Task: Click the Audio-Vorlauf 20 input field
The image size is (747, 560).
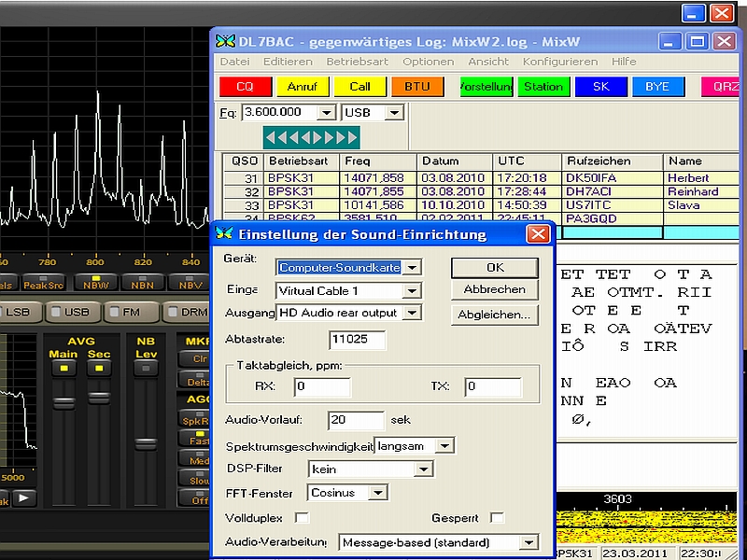Action: click(x=356, y=420)
